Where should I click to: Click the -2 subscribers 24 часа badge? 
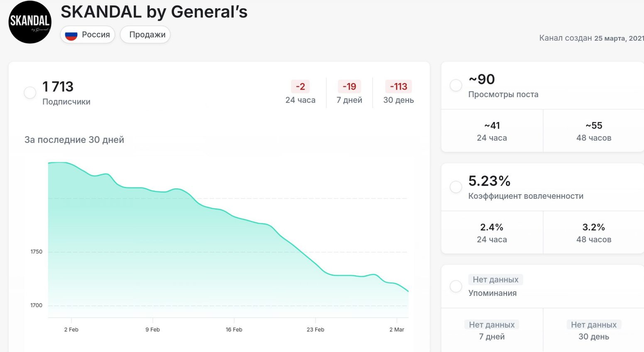pos(300,86)
